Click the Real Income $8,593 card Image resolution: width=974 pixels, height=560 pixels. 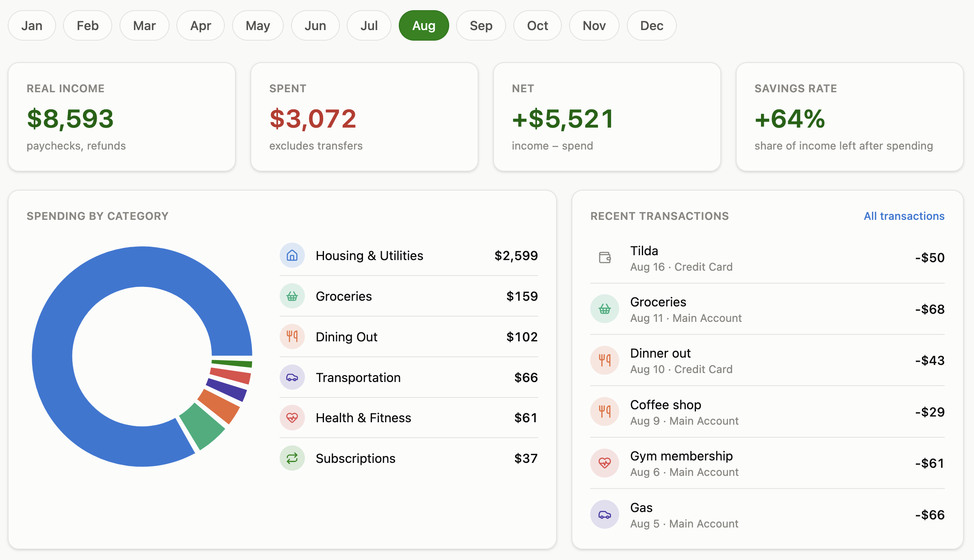coord(122,117)
